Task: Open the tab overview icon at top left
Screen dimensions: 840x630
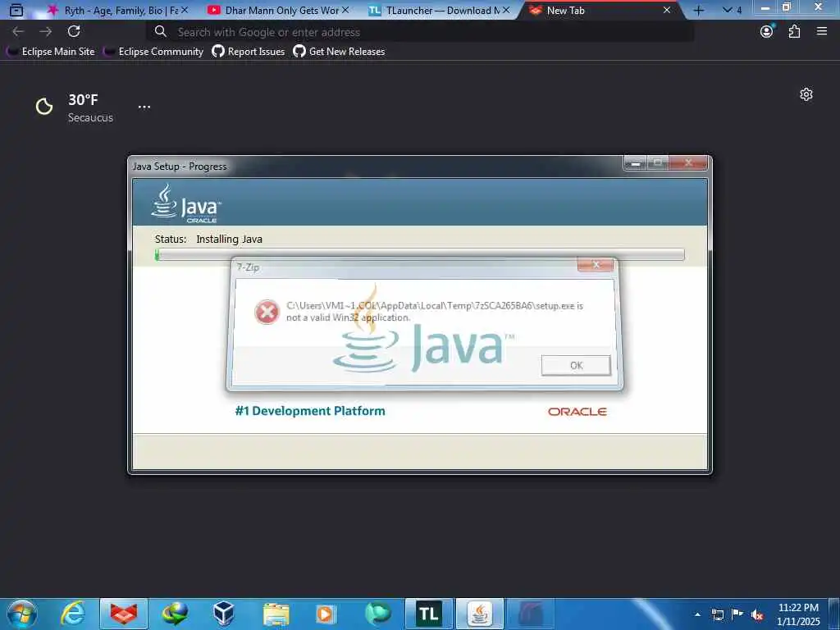Action: click(16, 10)
